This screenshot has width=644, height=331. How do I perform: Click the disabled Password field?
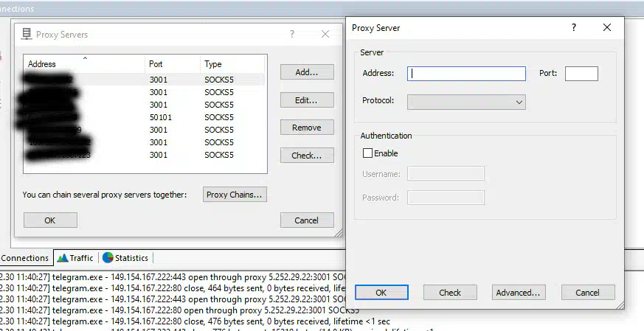[446, 198]
